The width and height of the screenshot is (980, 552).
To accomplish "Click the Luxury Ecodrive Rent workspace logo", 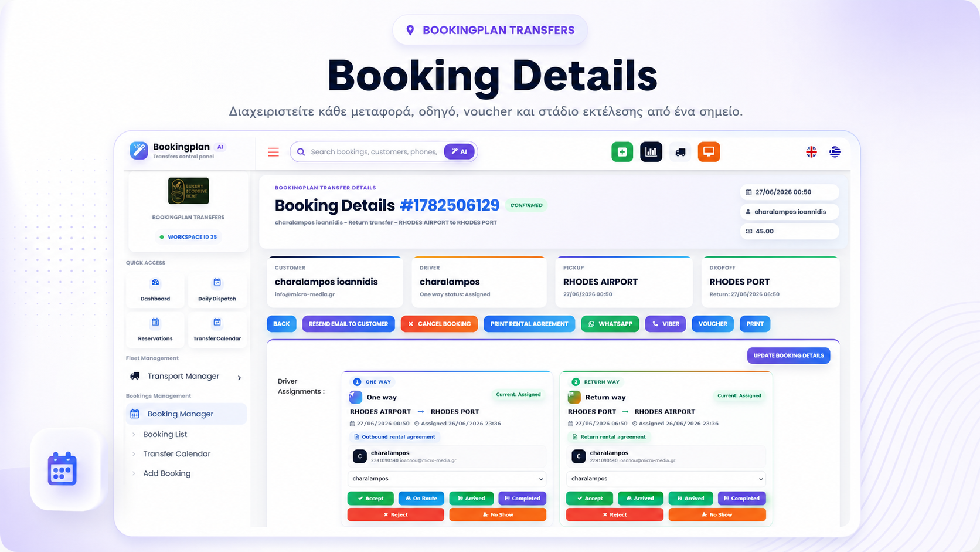I will (188, 191).
